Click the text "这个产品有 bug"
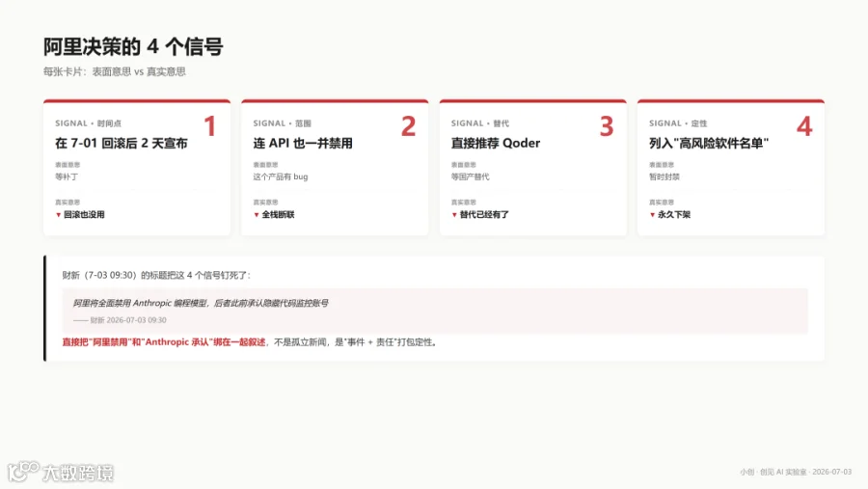The image size is (868, 489). point(281,177)
